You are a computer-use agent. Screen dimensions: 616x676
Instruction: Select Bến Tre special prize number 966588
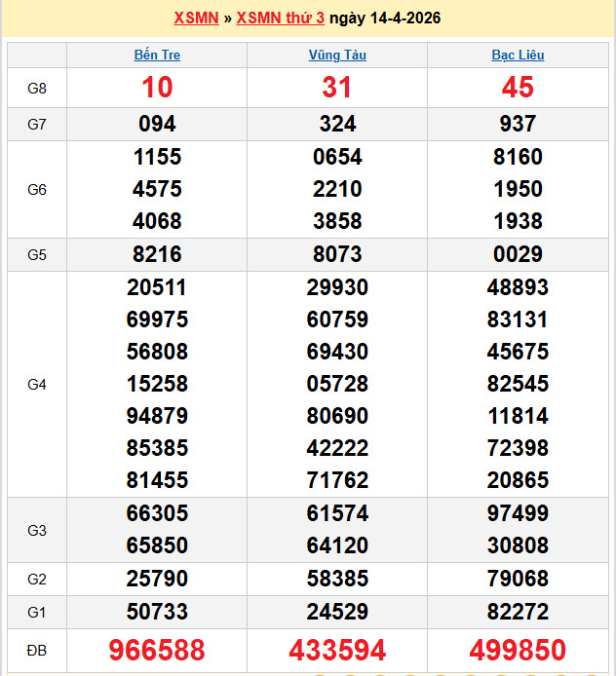tap(157, 650)
